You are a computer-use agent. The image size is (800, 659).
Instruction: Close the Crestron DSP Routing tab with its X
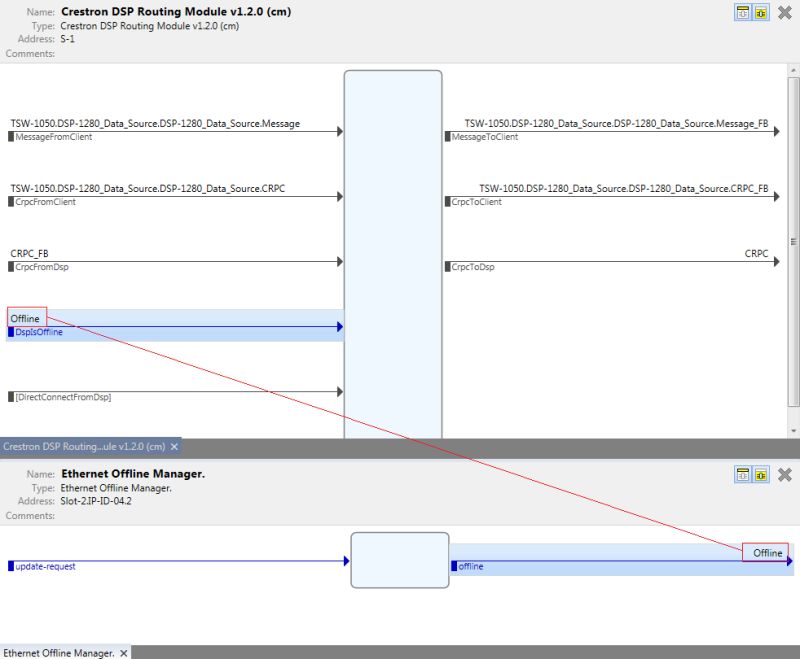tap(174, 446)
